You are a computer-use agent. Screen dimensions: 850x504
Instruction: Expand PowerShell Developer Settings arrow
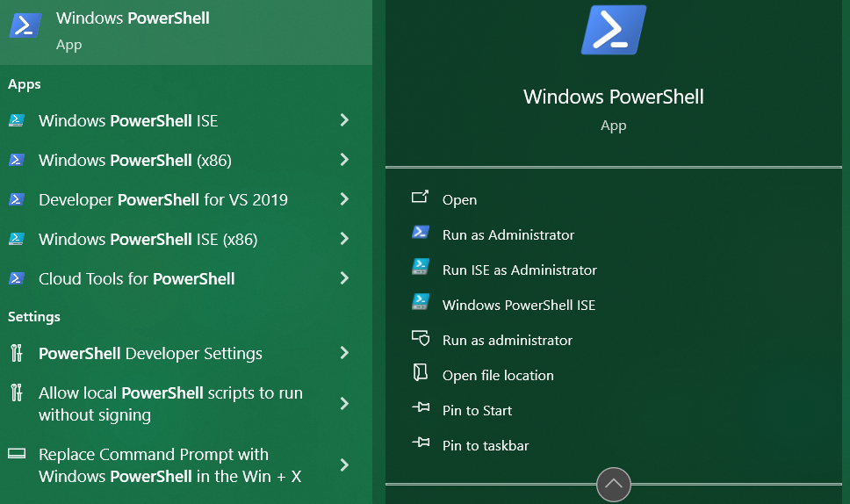point(344,353)
